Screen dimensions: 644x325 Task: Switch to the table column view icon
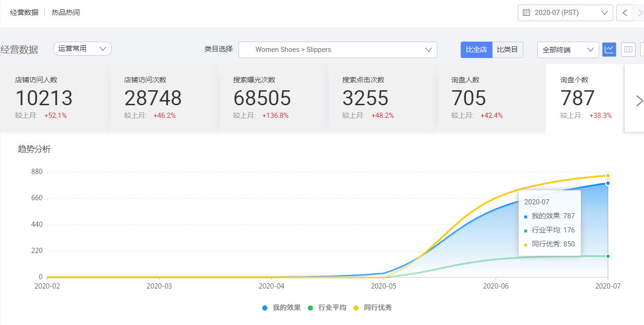[628, 49]
